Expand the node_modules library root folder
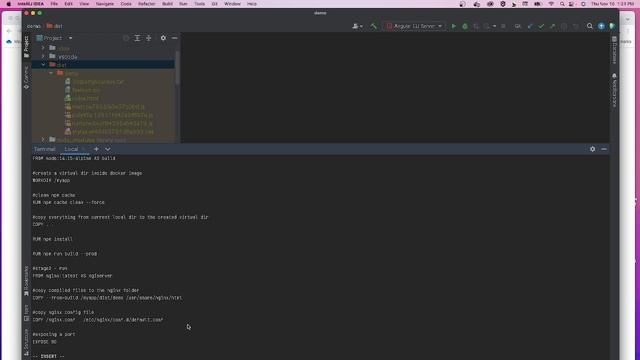Screen dimensions: 640x360 [43, 140]
